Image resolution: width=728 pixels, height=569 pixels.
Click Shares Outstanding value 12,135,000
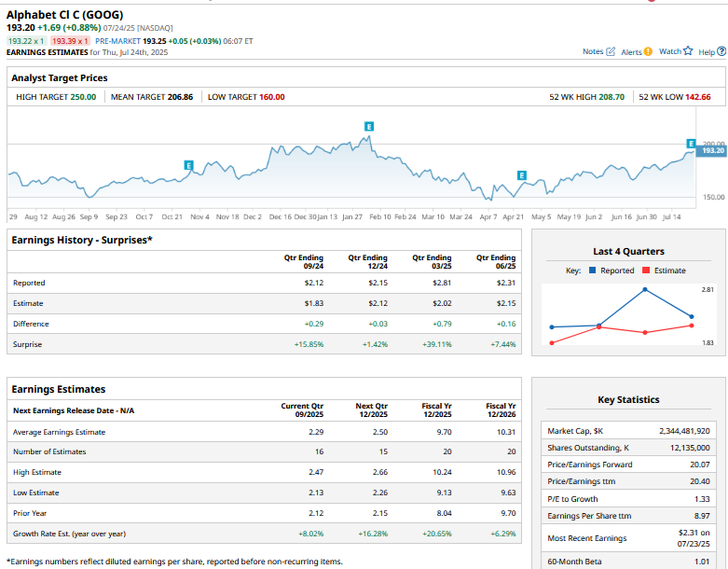click(x=690, y=448)
